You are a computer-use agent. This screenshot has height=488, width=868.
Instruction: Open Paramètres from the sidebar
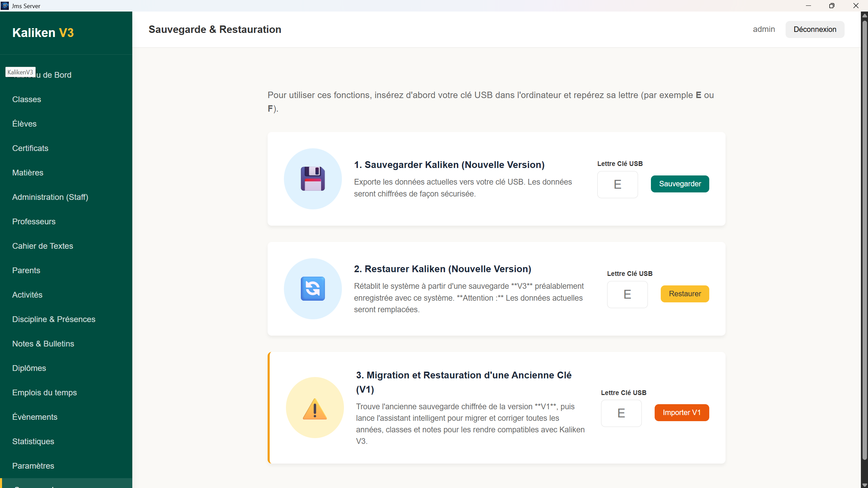point(33,466)
